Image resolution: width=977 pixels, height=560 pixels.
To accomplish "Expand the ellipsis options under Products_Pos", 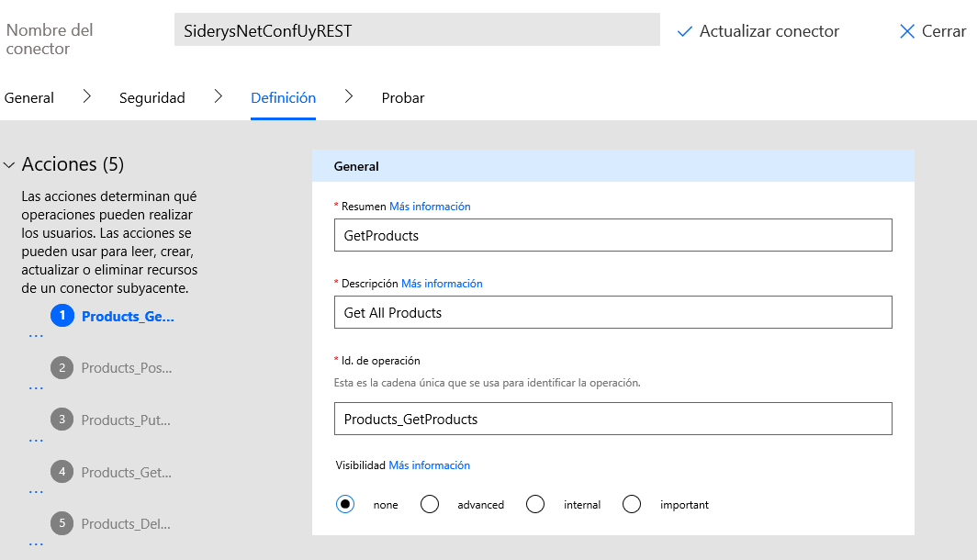I will (x=35, y=386).
